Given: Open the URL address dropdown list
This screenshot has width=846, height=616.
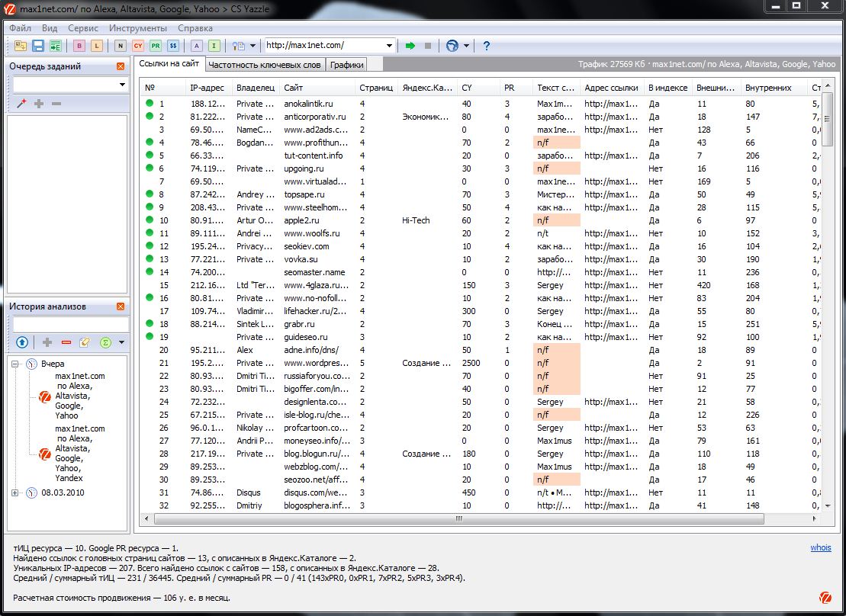Looking at the screenshot, I should pyautogui.click(x=389, y=46).
